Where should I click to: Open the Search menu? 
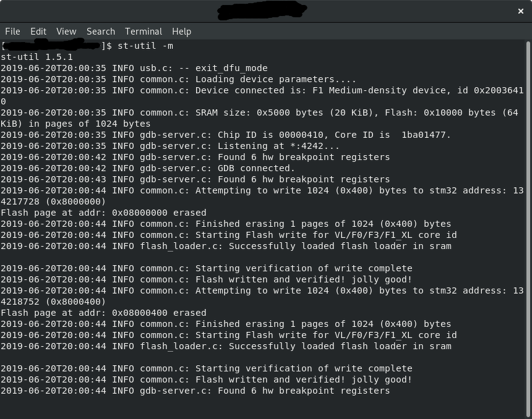click(101, 32)
